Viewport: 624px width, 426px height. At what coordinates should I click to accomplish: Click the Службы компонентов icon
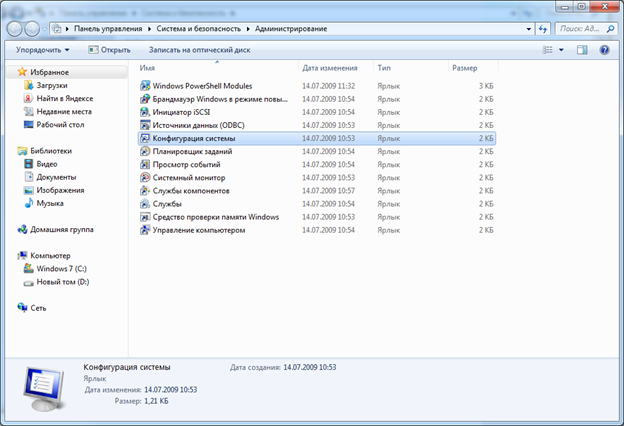tap(145, 191)
